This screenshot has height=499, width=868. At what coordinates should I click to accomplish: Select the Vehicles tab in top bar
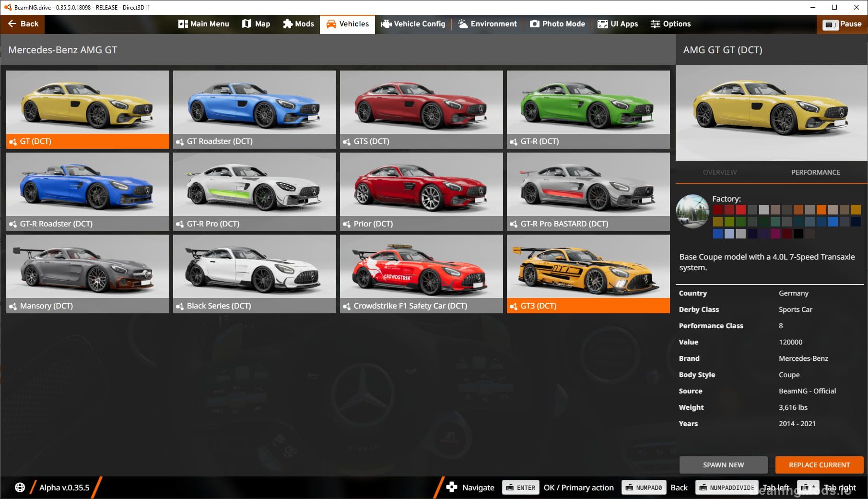coord(348,24)
